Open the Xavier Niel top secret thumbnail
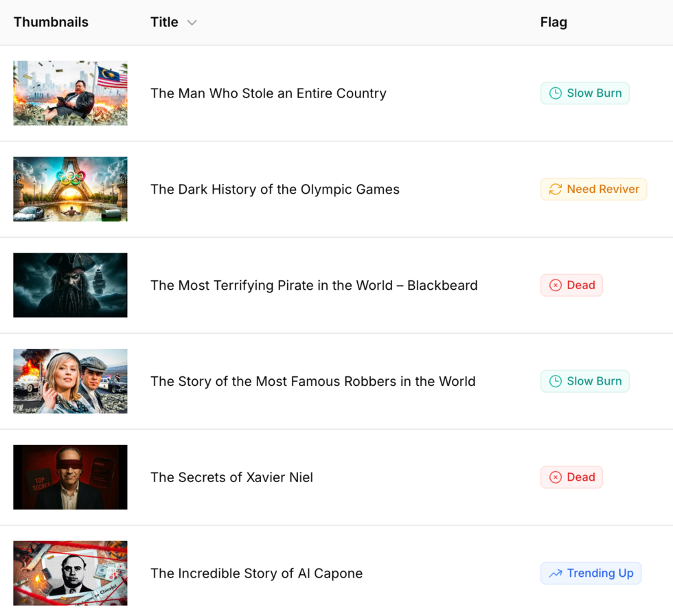 tap(70, 478)
